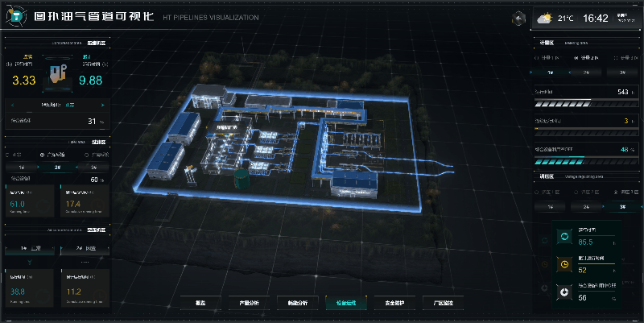Open the 产量分析 tab

(x=249, y=303)
